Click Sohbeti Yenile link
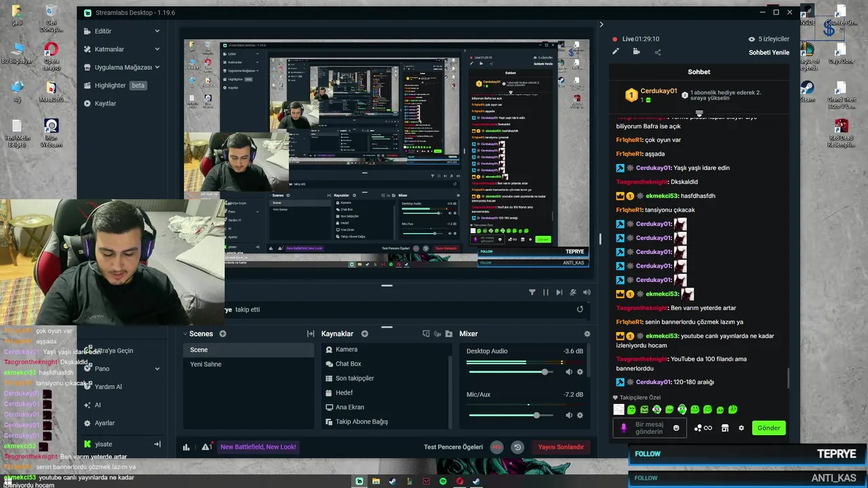Viewport: 868px width, 488px height. click(x=769, y=52)
